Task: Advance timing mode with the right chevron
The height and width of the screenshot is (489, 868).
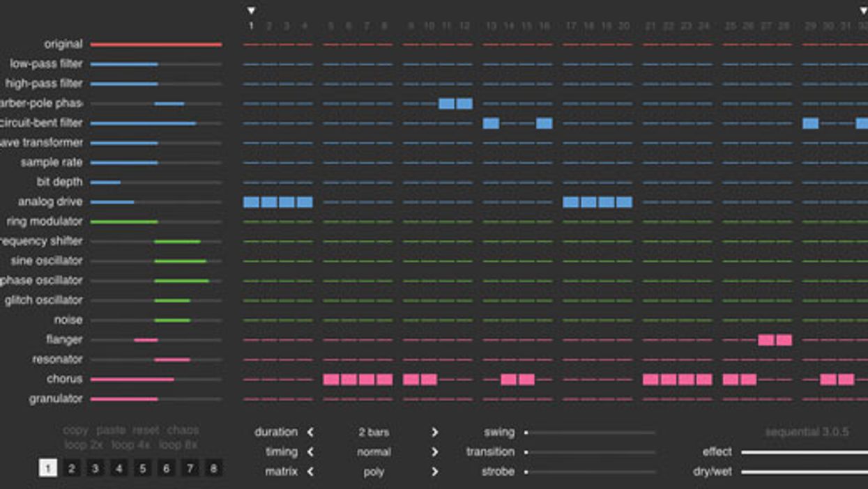Action: 434,452
